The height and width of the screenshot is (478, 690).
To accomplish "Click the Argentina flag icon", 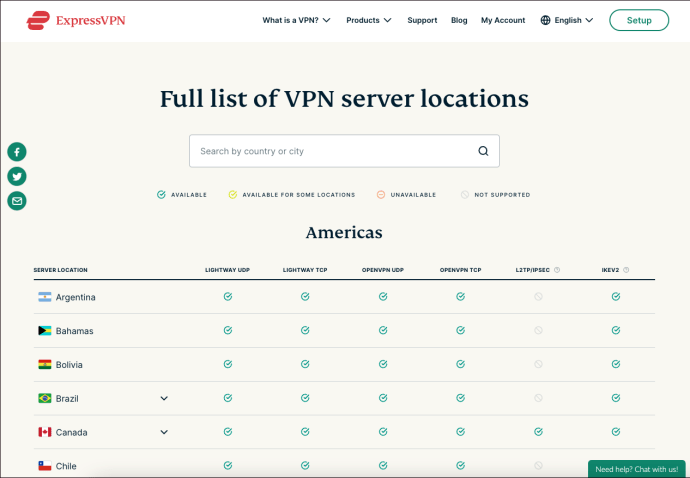I will pyautogui.click(x=44, y=297).
